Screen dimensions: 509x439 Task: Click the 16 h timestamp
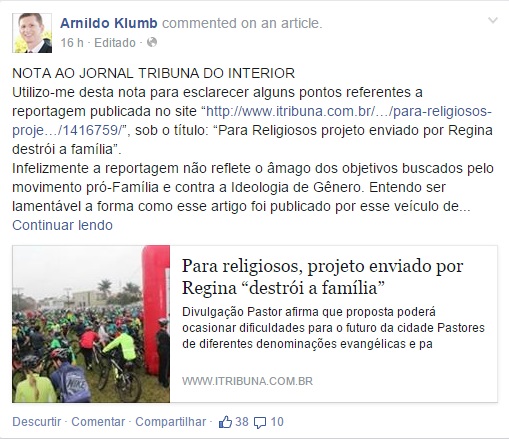pos(72,43)
